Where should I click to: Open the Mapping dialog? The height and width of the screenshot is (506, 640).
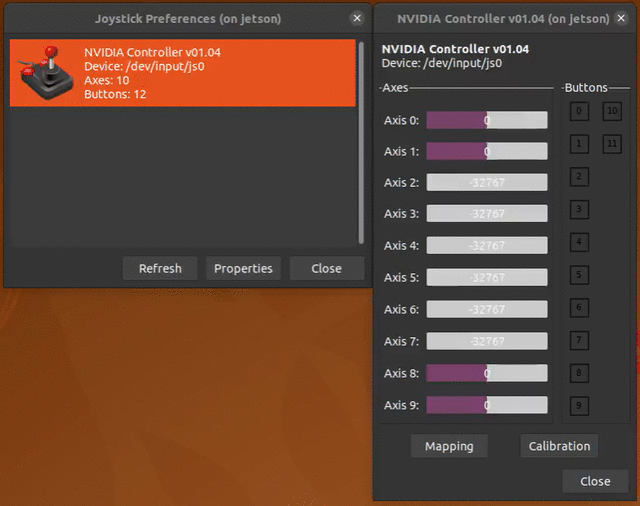pyautogui.click(x=449, y=446)
